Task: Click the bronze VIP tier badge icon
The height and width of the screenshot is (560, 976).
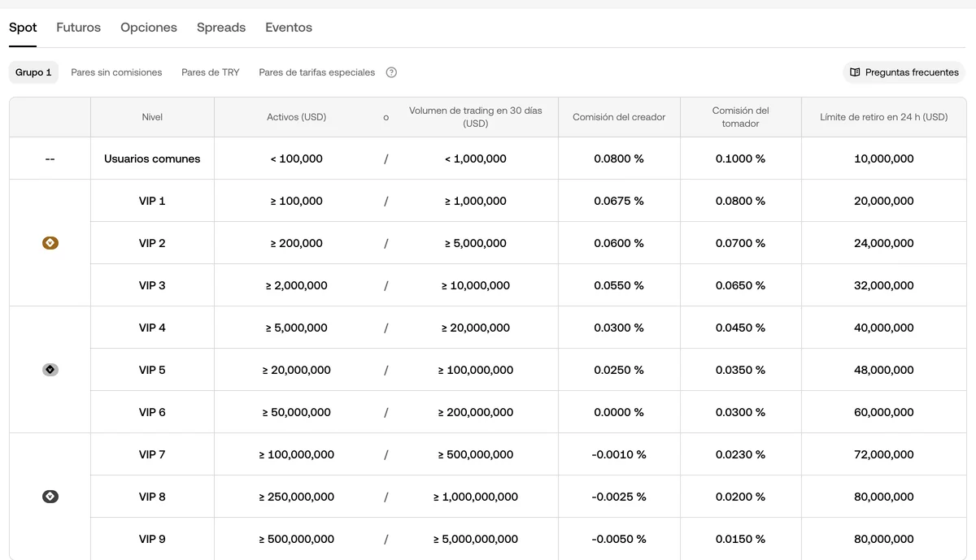Action: coord(50,243)
